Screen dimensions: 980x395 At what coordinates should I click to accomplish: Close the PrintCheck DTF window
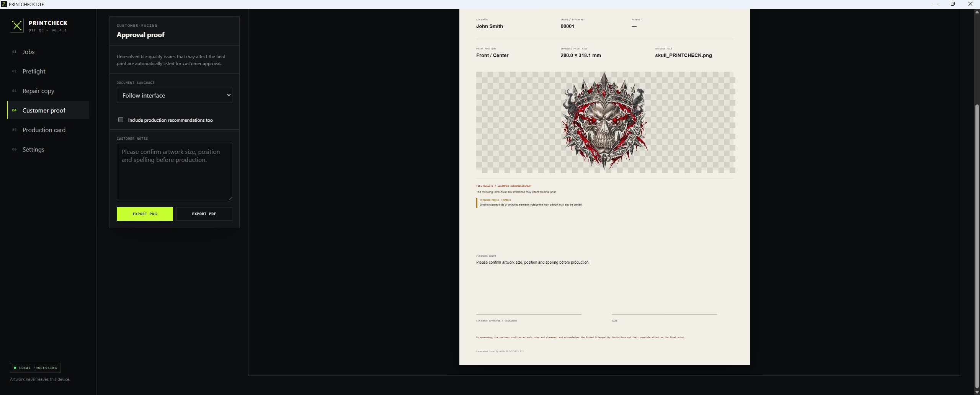[970, 4]
